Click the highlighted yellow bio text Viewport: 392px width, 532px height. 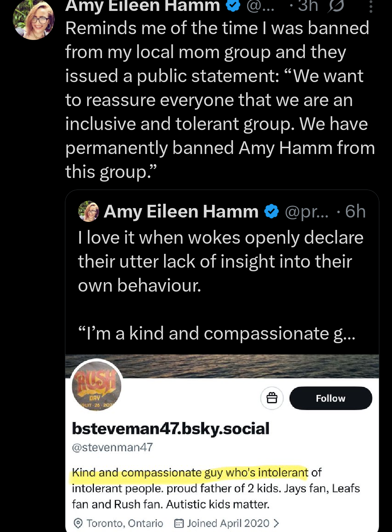[x=189, y=473]
